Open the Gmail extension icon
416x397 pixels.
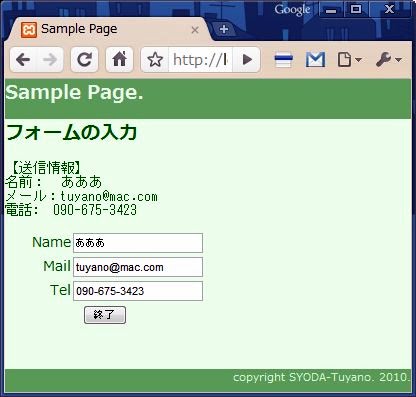[315, 60]
